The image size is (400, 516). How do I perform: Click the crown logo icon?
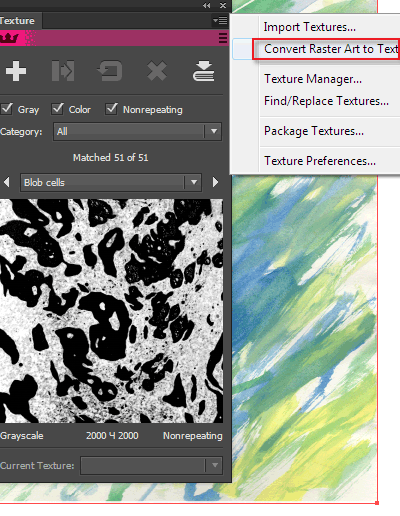(x=9, y=38)
